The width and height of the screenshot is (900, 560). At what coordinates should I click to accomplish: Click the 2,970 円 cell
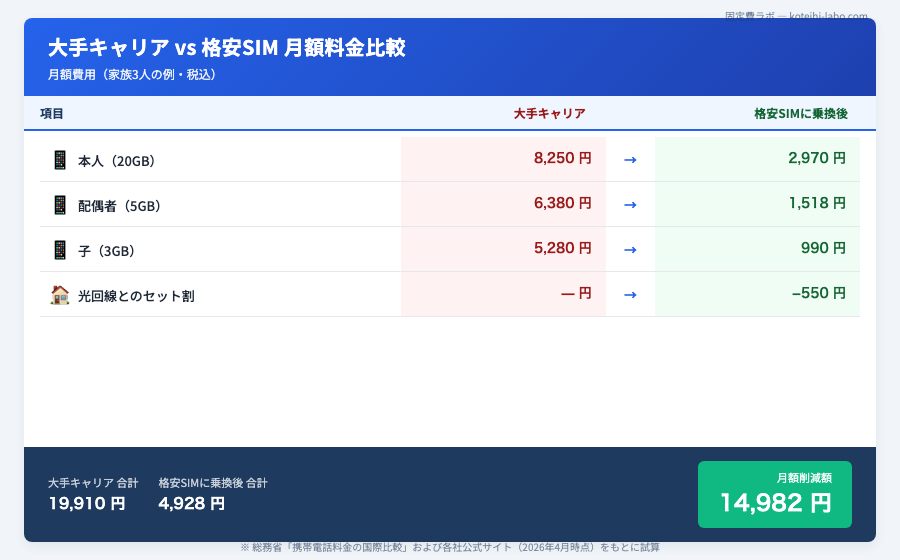coord(757,159)
